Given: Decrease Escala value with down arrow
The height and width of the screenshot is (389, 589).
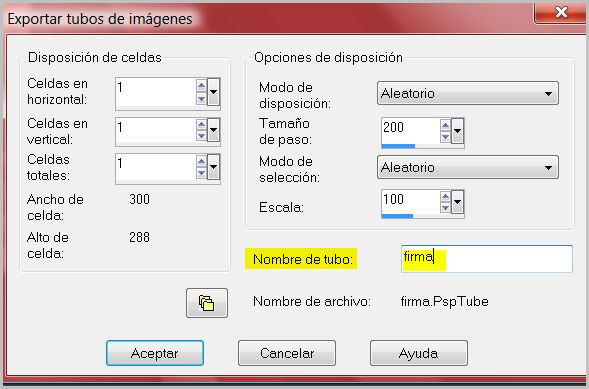Looking at the screenshot, I should tap(446, 208).
